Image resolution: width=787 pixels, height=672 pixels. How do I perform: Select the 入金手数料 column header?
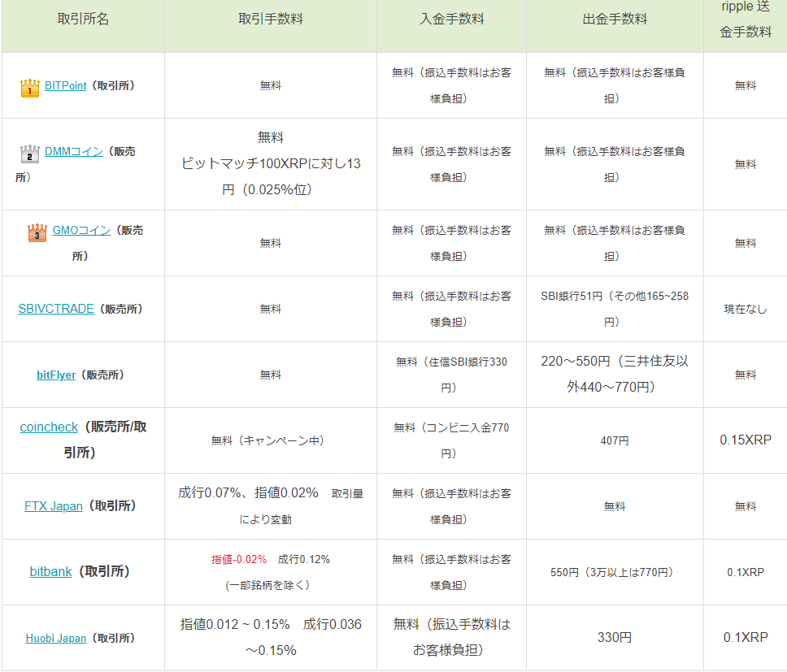coord(451,20)
